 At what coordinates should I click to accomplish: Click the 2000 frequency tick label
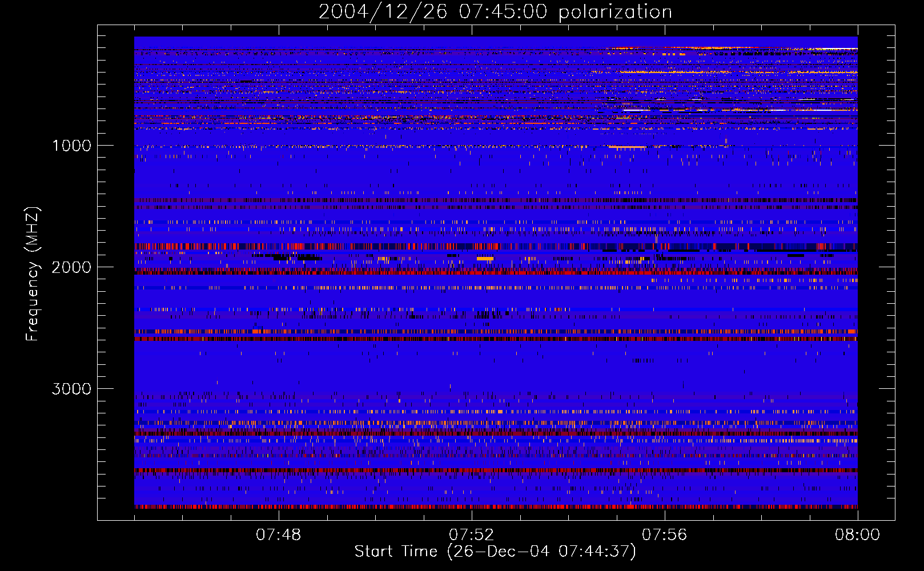(71, 267)
